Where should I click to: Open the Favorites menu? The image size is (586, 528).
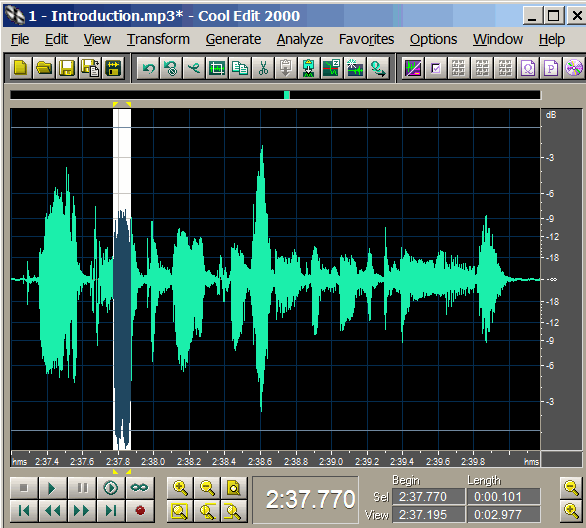366,39
